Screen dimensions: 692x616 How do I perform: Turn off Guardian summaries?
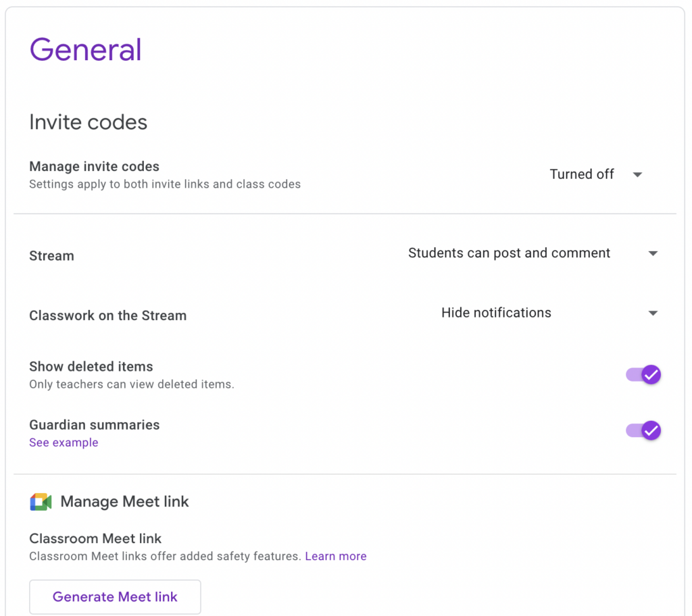pos(643,430)
